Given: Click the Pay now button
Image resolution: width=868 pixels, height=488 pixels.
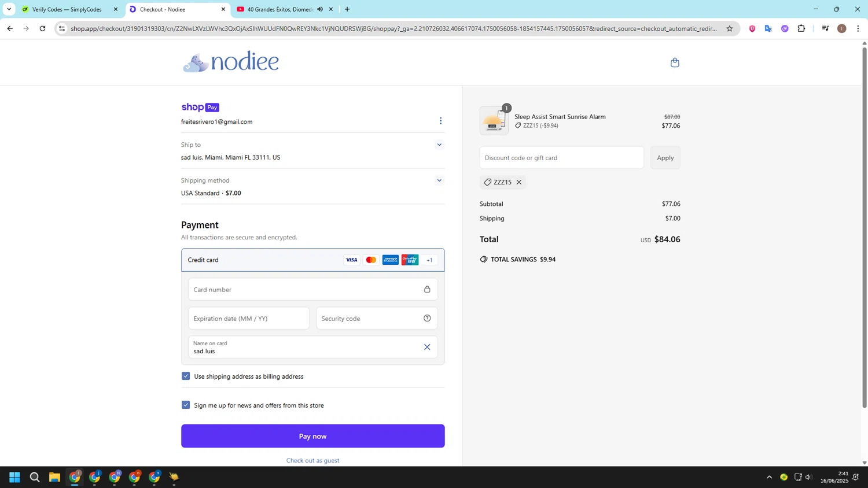Looking at the screenshot, I should (313, 436).
